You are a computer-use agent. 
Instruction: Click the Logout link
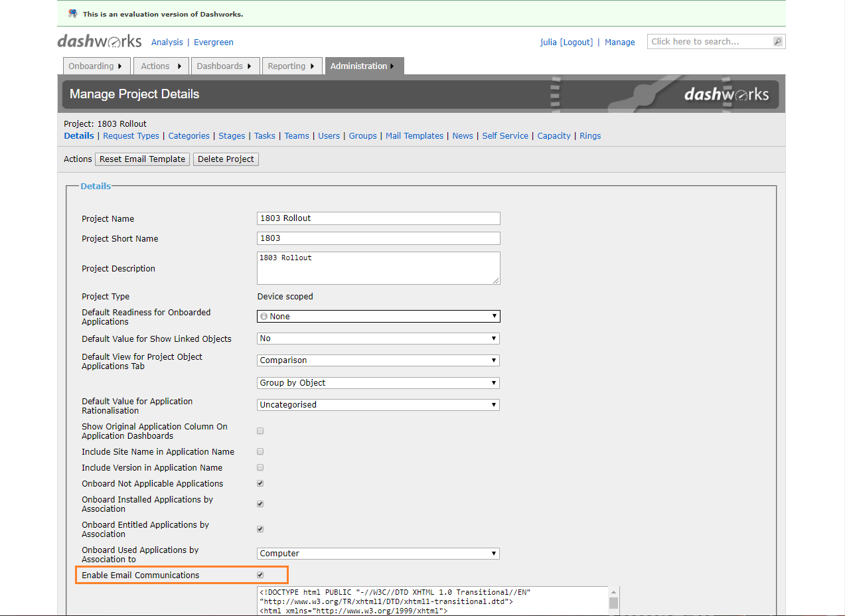pyautogui.click(x=576, y=42)
